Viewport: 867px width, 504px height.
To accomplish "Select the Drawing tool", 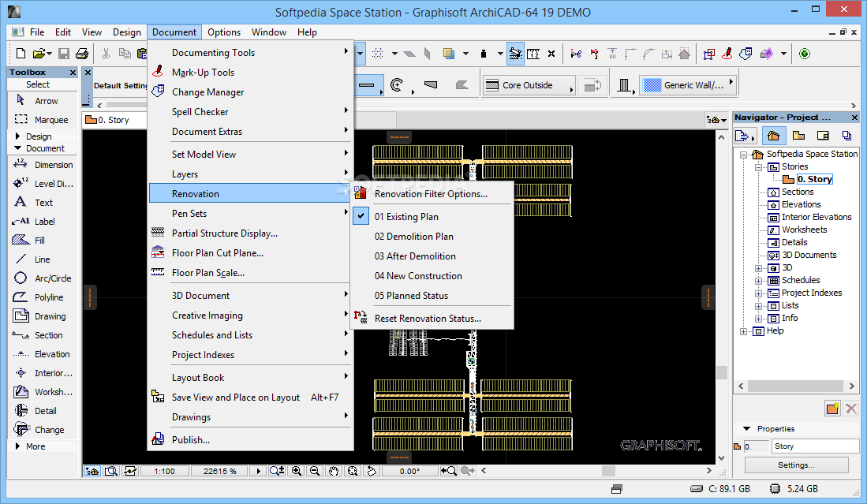I will [43, 316].
